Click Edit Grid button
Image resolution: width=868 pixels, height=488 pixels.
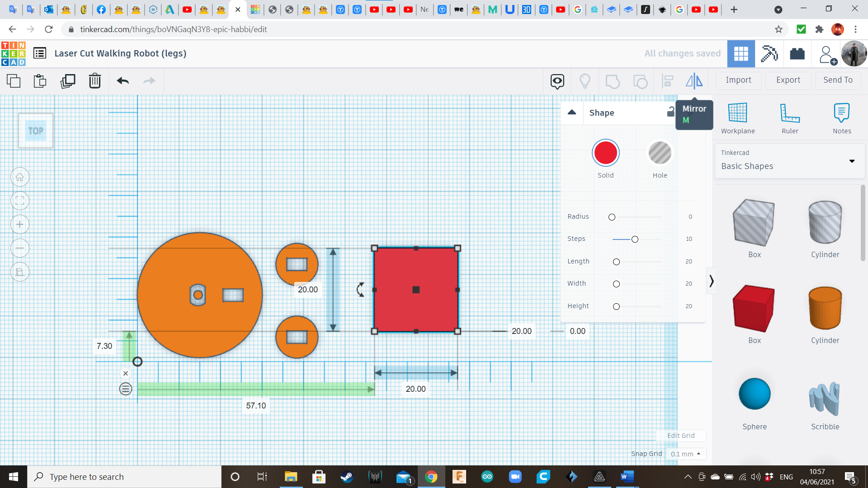click(680, 435)
